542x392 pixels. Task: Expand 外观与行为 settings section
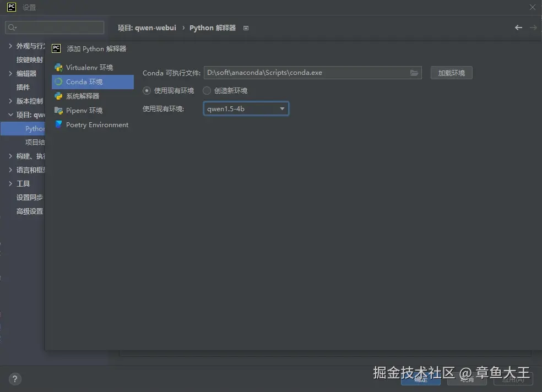10,46
